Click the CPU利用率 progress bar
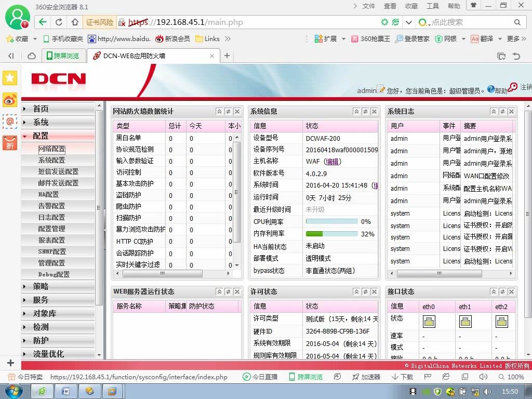Image resolution: width=532 pixels, height=399 pixels. 332,221
